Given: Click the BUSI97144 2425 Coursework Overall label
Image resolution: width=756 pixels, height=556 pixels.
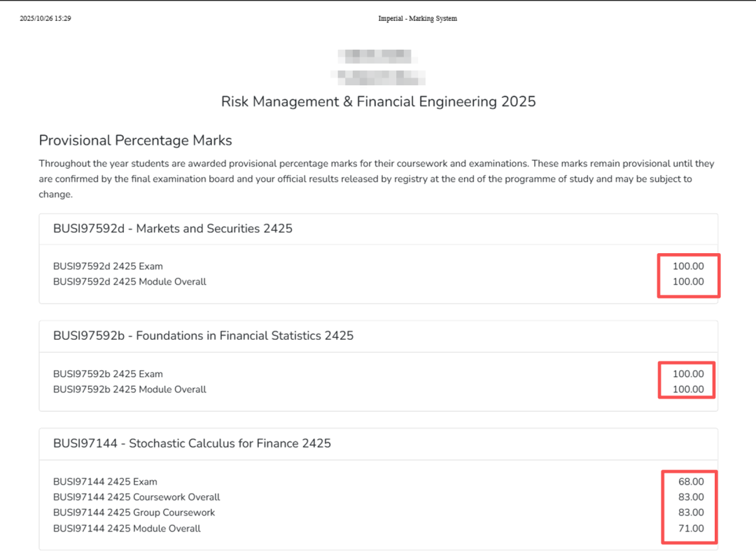Looking at the screenshot, I should coord(136,497).
